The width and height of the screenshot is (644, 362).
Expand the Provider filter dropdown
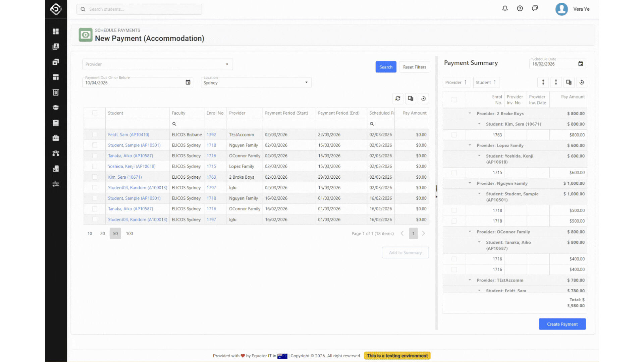click(x=227, y=64)
